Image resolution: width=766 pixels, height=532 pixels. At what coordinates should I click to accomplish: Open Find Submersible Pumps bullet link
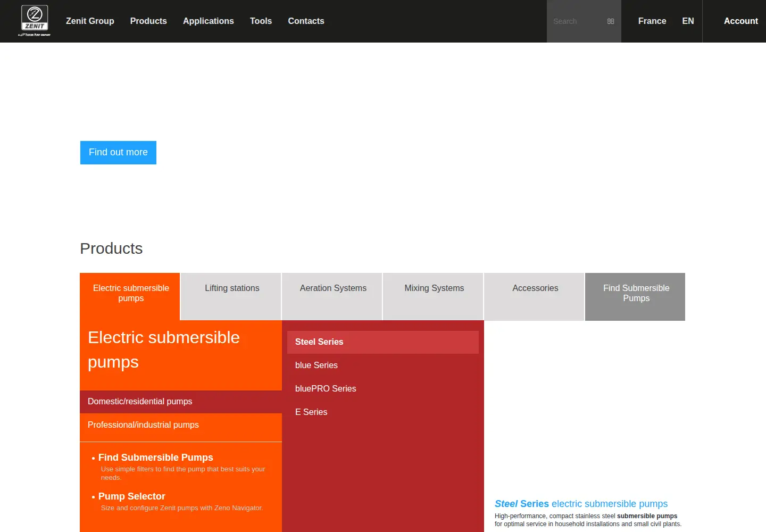(155, 458)
